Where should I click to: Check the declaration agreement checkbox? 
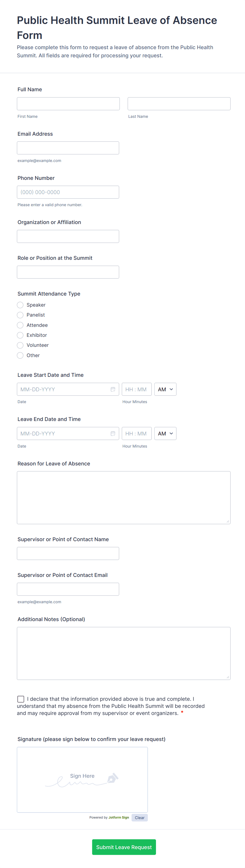(21, 699)
